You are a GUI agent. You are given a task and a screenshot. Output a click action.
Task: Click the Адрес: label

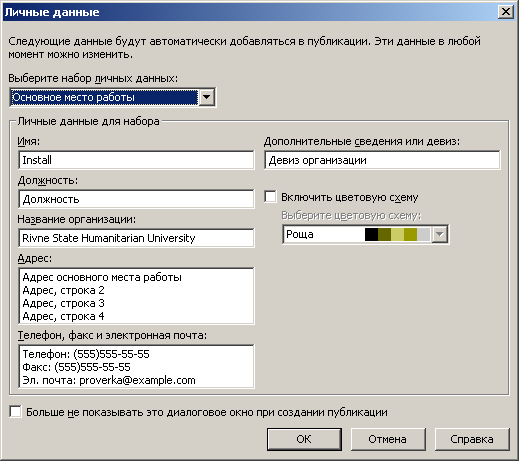pyautogui.click(x=35, y=258)
